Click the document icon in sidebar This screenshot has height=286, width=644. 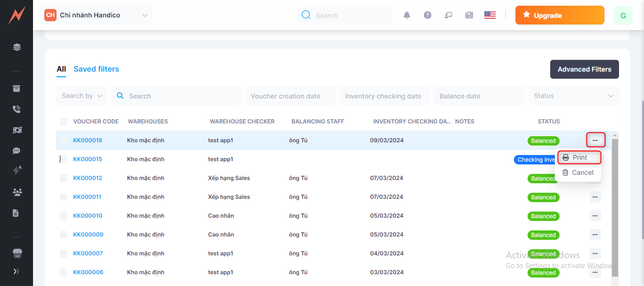[x=16, y=213]
